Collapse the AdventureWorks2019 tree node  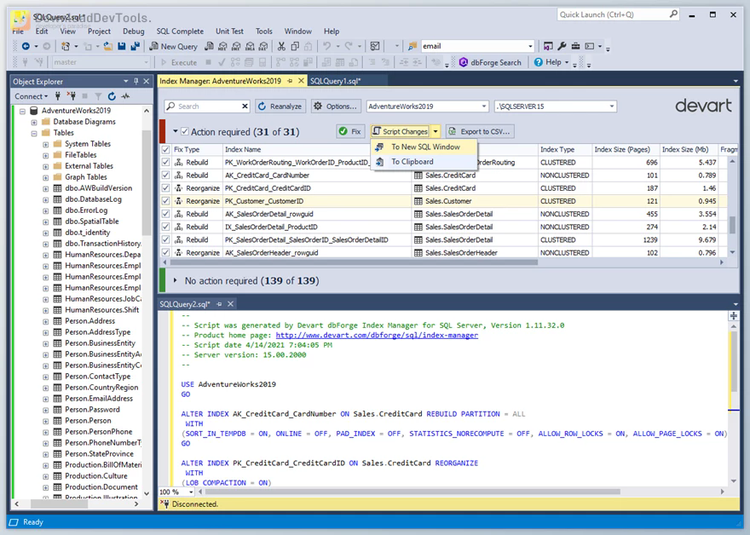[22, 111]
